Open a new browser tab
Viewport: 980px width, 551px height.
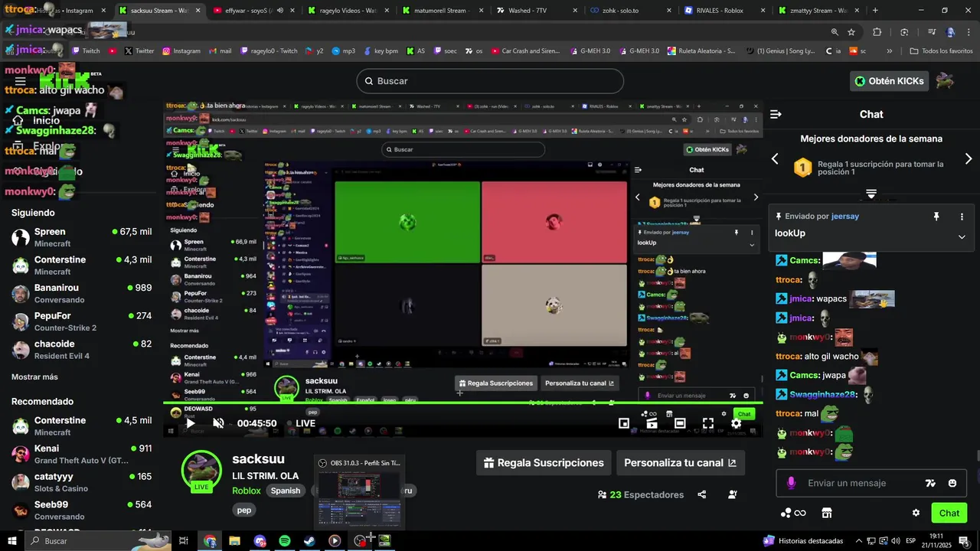pos(875,11)
